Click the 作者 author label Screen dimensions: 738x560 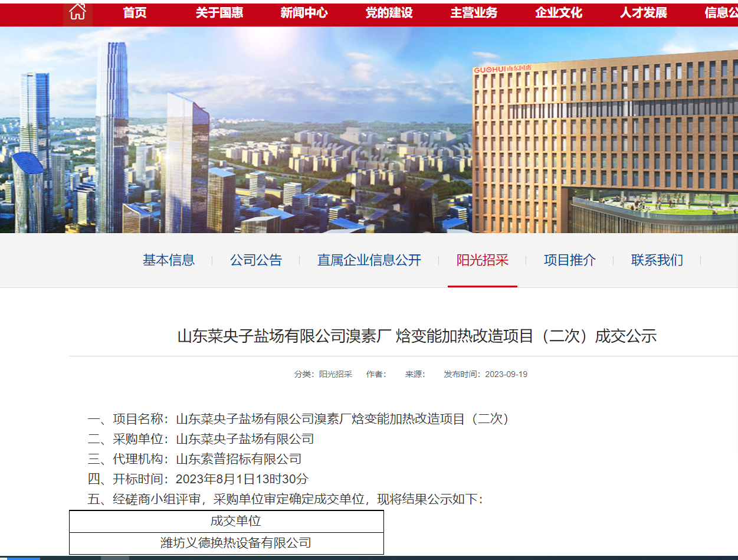(376, 374)
